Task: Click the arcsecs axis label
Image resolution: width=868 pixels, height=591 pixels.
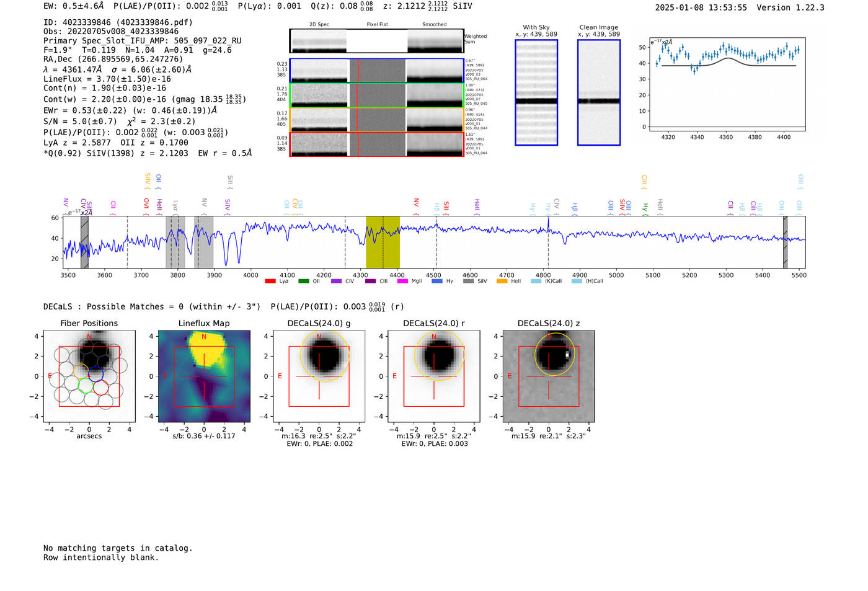Action: click(89, 436)
